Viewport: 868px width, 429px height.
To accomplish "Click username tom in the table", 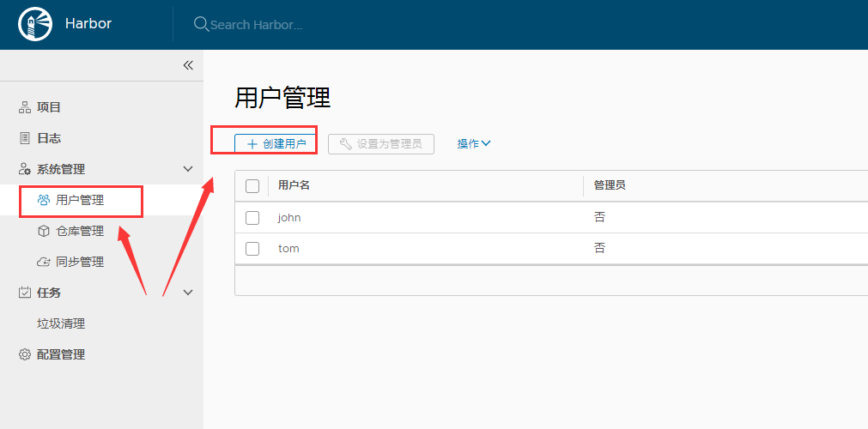I will (x=288, y=249).
